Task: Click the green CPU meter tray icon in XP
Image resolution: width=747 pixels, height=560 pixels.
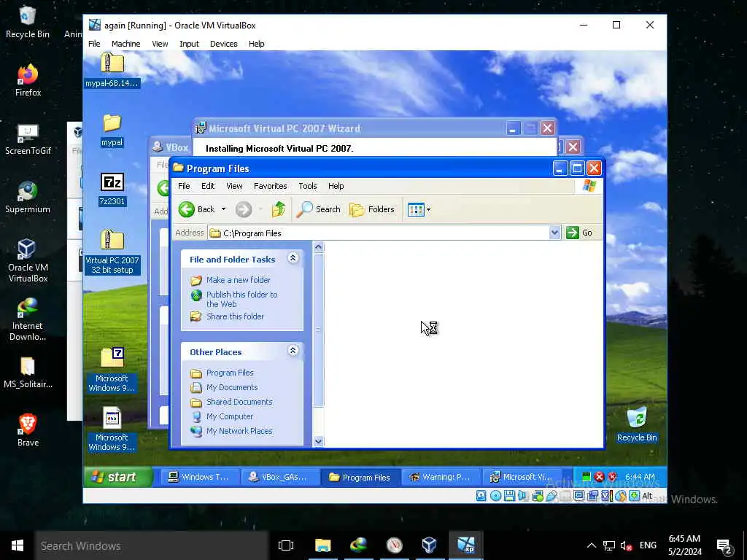Action: tap(587, 477)
